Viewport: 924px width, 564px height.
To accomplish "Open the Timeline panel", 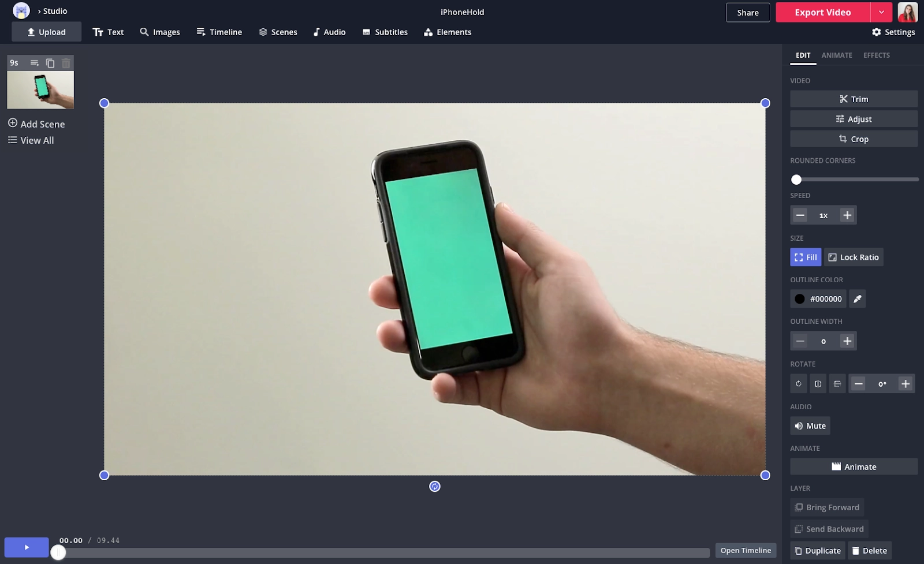I will [219, 32].
